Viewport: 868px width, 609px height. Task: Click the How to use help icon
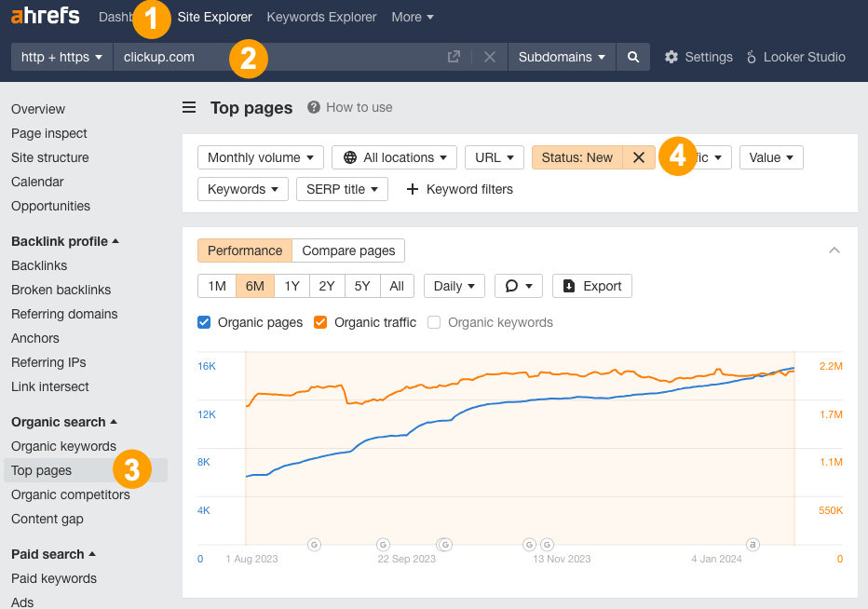315,107
